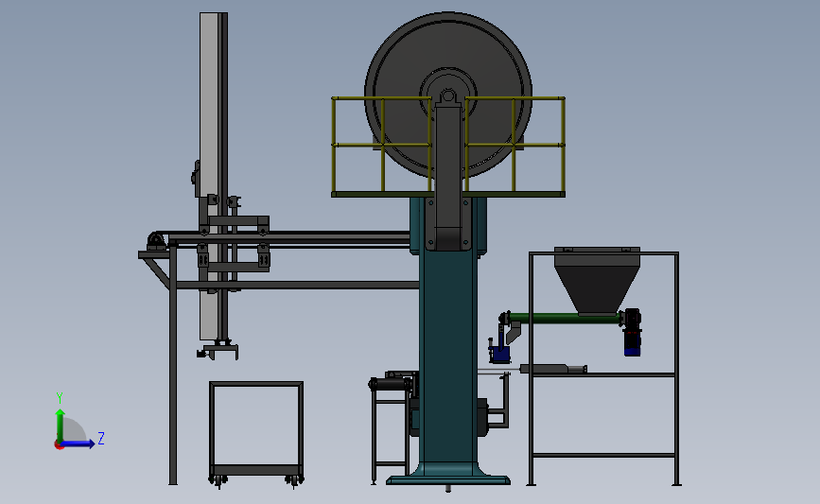Select the roller on the small stand
The height and width of the screenshot is (504, 820).
click(x=390, y=384)
